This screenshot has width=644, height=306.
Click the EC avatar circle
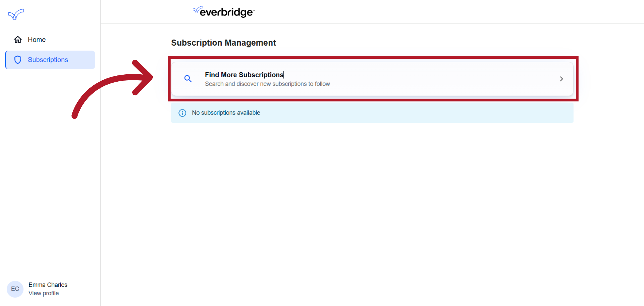[x=15, y=289]
